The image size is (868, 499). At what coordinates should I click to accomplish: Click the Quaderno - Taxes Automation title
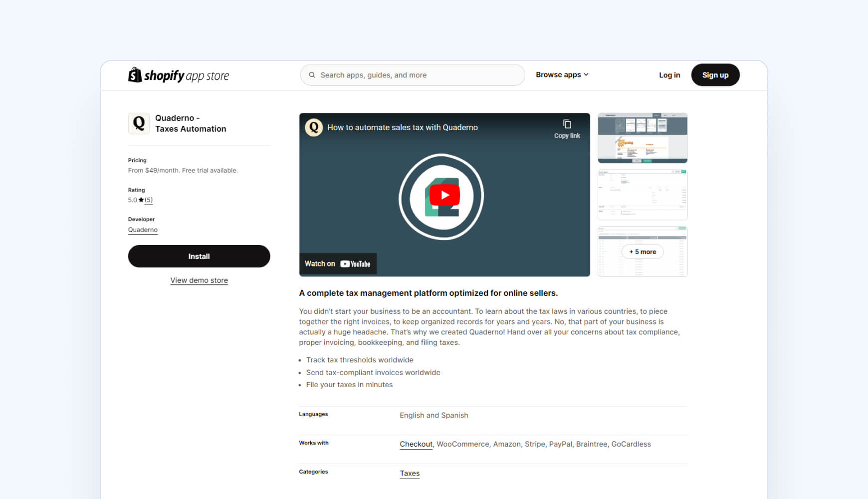(x=191, y=123)
